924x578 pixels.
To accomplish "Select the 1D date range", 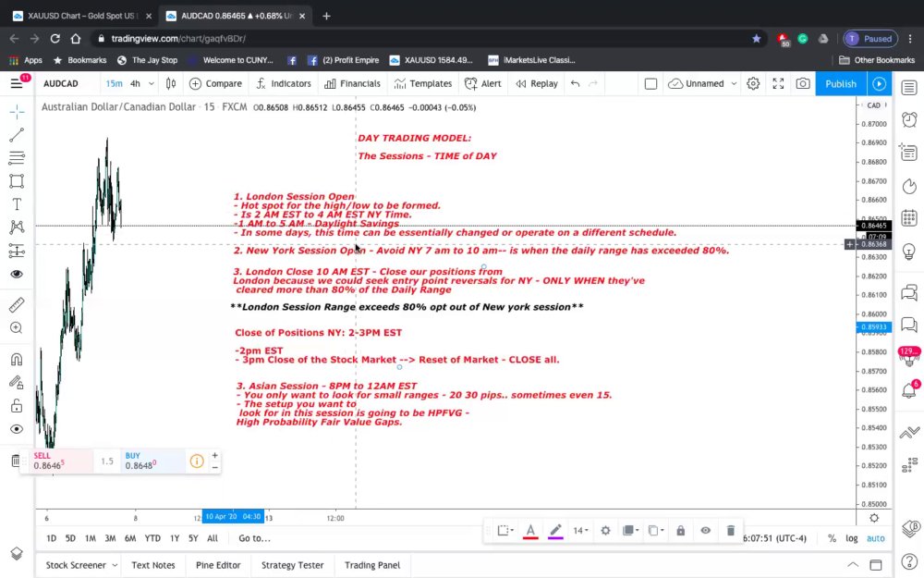I will pos(51,538).
